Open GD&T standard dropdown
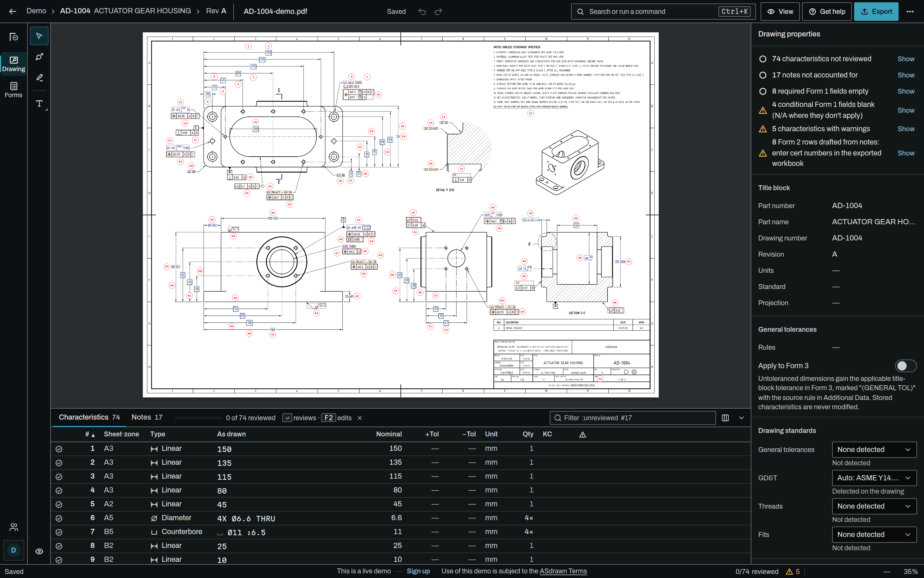The height and width of the screenshot is (578, 924). point(874,478)
